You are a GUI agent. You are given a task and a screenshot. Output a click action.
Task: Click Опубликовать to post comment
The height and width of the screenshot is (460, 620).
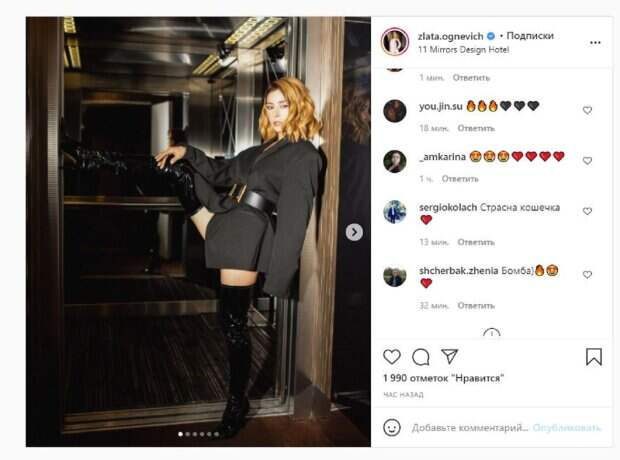(x=567, y=428)
